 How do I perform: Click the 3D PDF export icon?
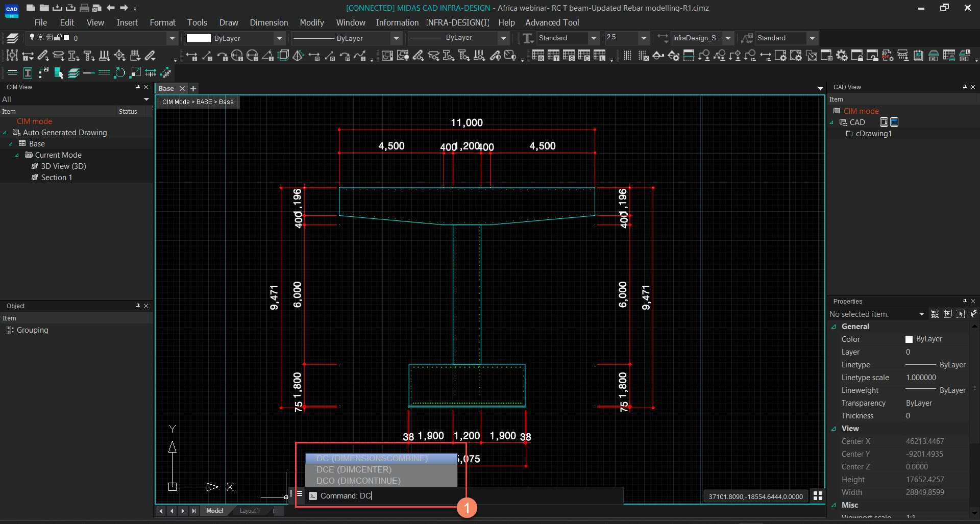[x=888, y=56]
